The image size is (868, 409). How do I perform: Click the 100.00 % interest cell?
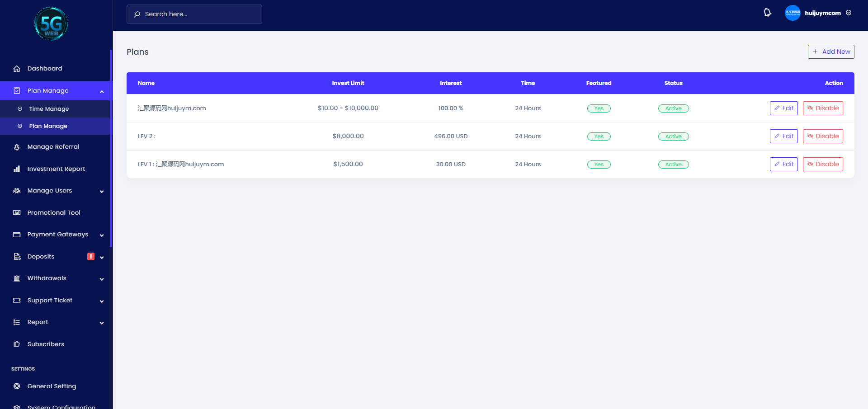pos(451,108)
